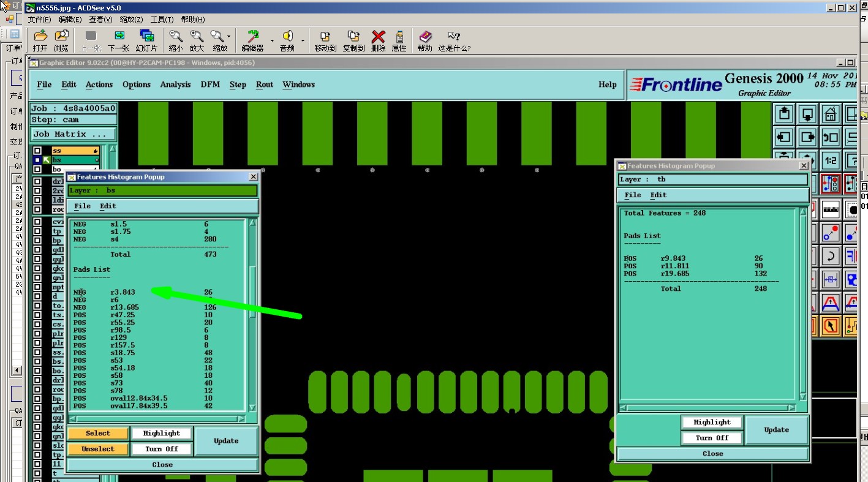Delete image with the 删除 red X

pos(379,40)
